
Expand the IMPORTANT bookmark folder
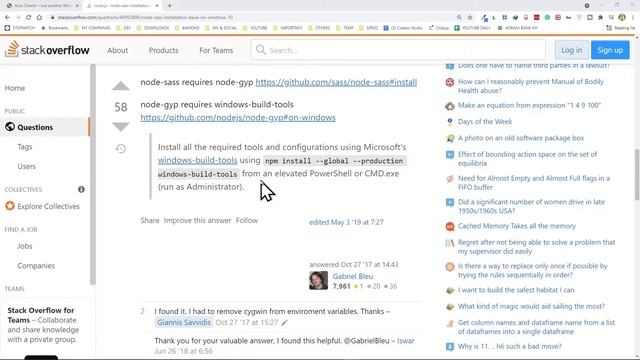point(288,28)
